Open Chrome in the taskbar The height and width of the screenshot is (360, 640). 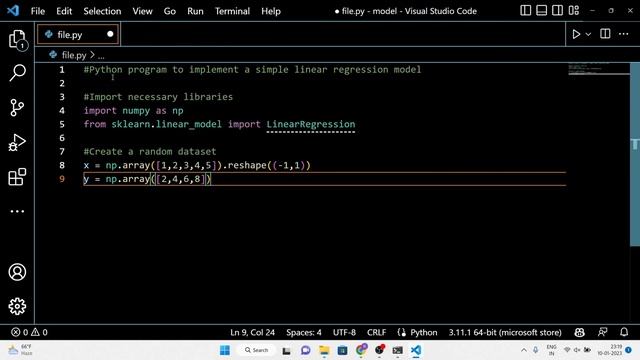tap(361, 350)
